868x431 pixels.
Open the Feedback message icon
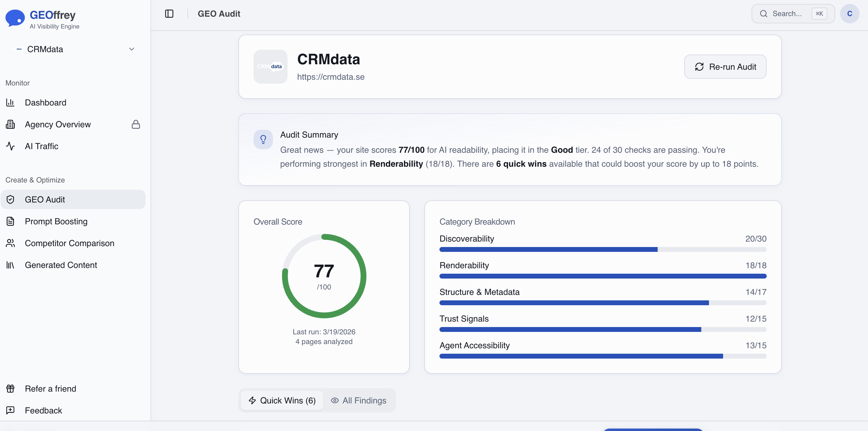tap(10, 410)
